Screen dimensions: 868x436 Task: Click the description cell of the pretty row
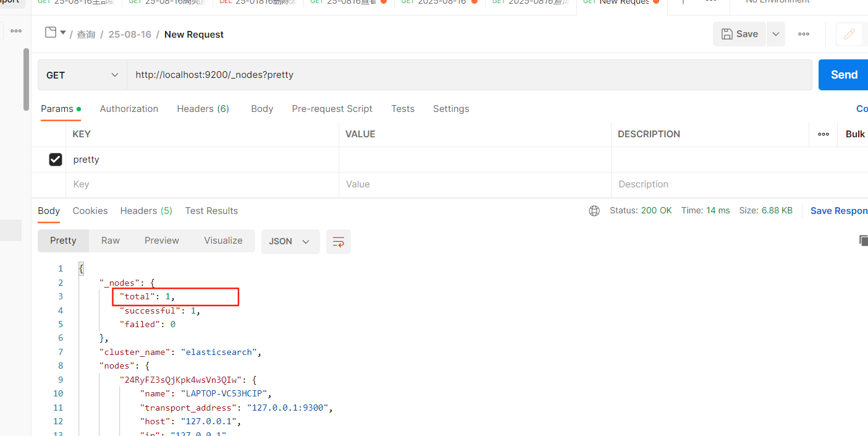(x=739, y=160)
